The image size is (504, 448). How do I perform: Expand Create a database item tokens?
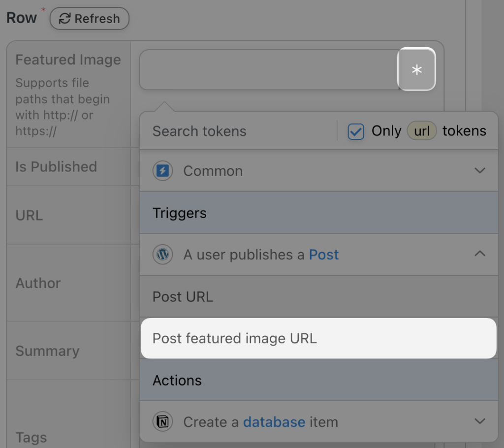[x=480, y=422]
